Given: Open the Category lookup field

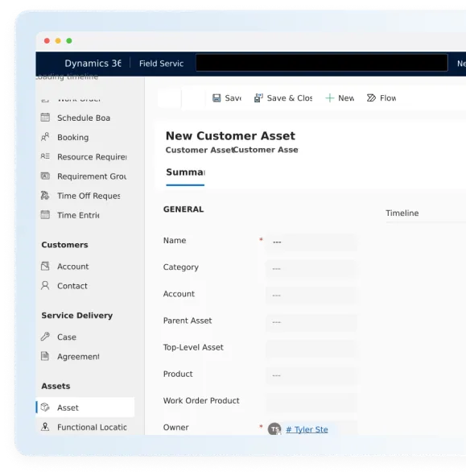Looking at the screenshot, I should [x=311, y=269].
